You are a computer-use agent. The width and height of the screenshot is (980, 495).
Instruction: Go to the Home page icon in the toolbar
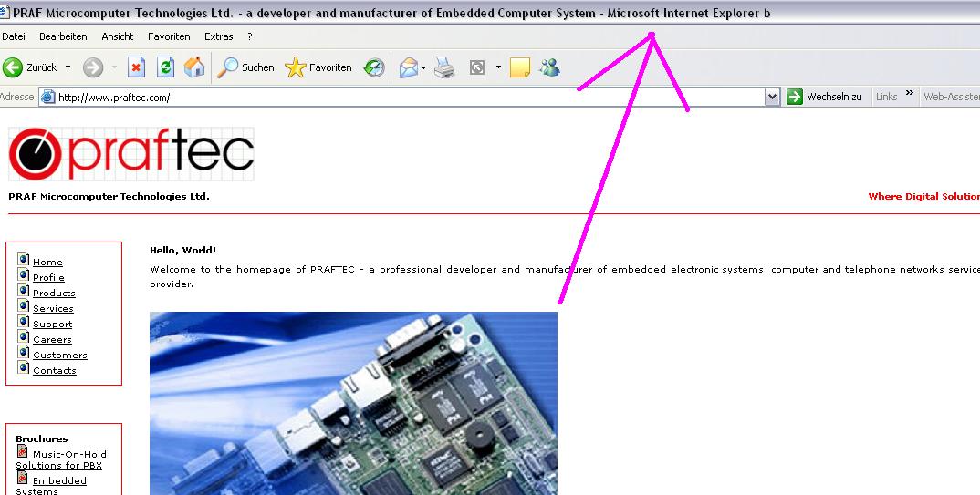[194, 67]
